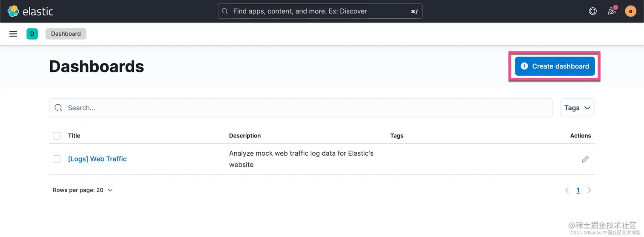Viewport: 644px width, 237px height.
Task: Open the newsfeed celebration icon
Action: pyautogui.click(x=612, y=11)
